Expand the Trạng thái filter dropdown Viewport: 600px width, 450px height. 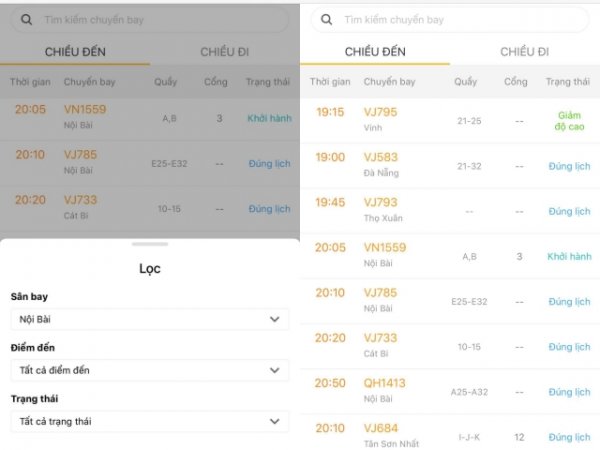[x=149, y=421]
